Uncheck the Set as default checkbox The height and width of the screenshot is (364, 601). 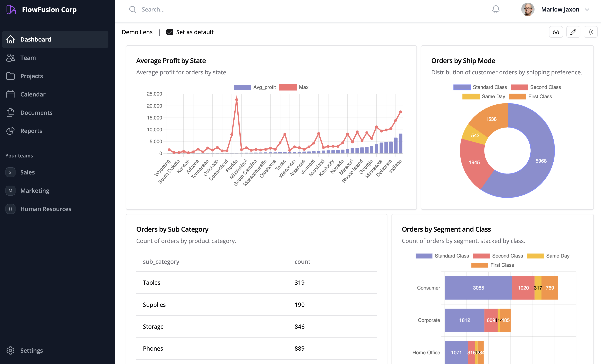pyautogui.click(x=170, y=32)
